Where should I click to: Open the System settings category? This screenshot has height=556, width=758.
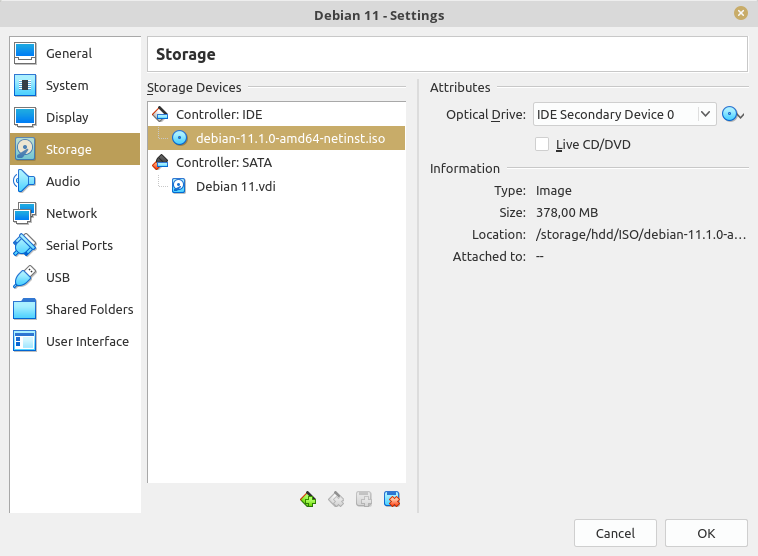75,85
